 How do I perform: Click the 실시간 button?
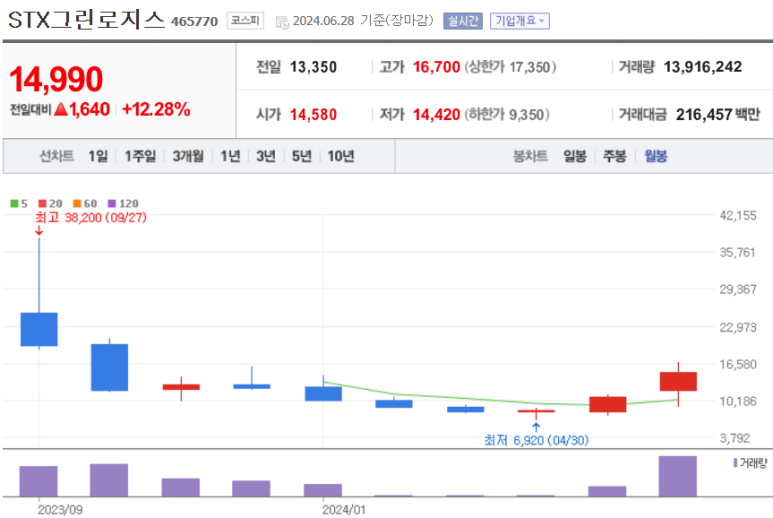click(x=462, y=21)
